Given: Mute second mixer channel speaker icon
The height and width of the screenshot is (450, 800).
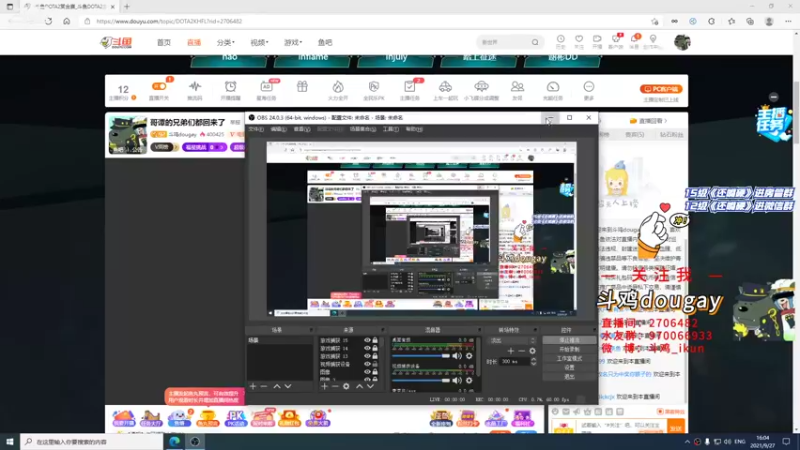Looking at the screenshot, I should point(457,380).
